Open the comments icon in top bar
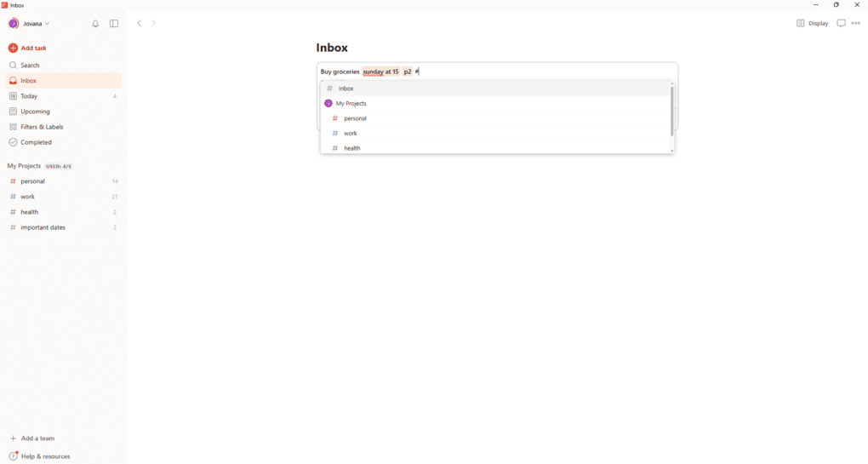This screenshot has height=464, width=868. coord(841,23)
